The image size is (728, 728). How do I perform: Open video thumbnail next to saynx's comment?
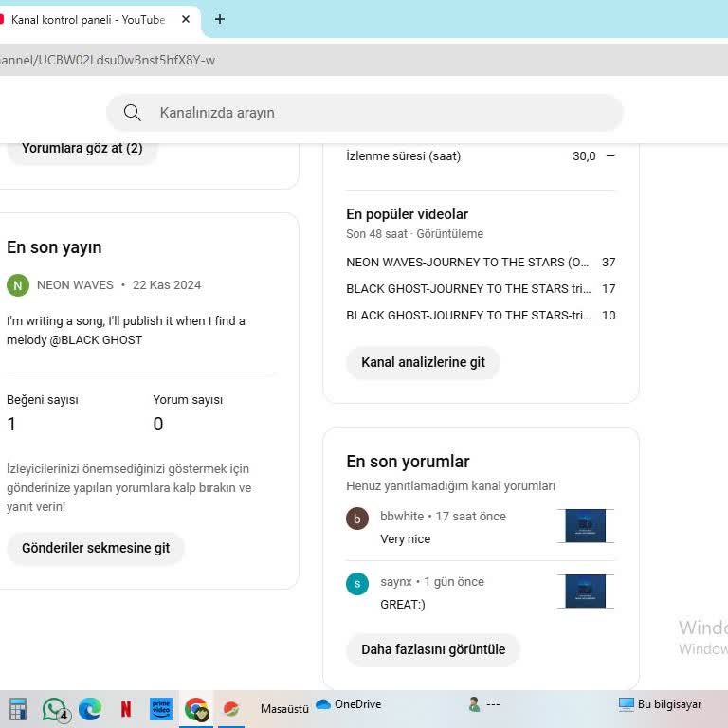(x=586, y=591)
